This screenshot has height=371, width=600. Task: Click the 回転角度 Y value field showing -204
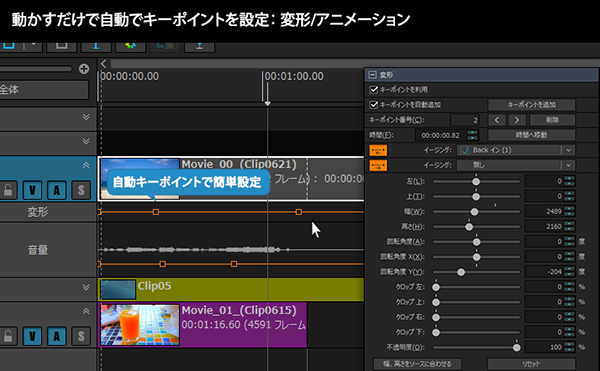coord(545,272)
